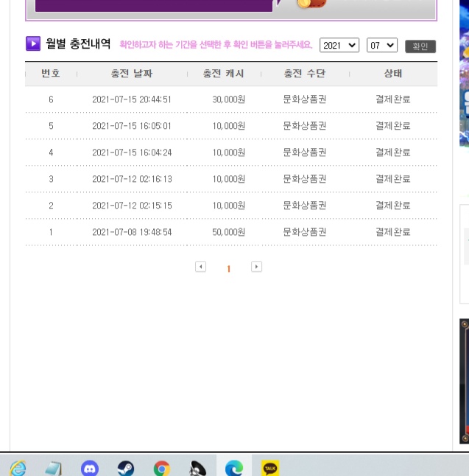Click the 충전 수단 column header

(x=304, y=73)
